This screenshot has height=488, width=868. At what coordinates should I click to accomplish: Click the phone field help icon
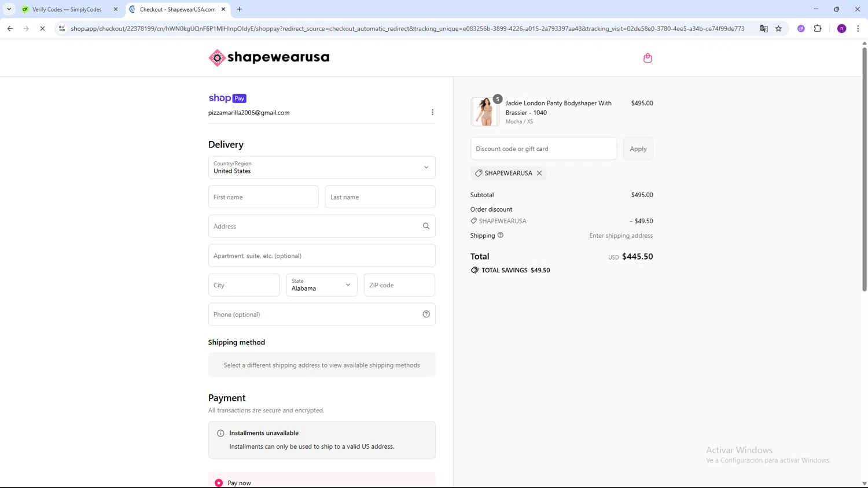pyautogui.click(x=426, y=314)
